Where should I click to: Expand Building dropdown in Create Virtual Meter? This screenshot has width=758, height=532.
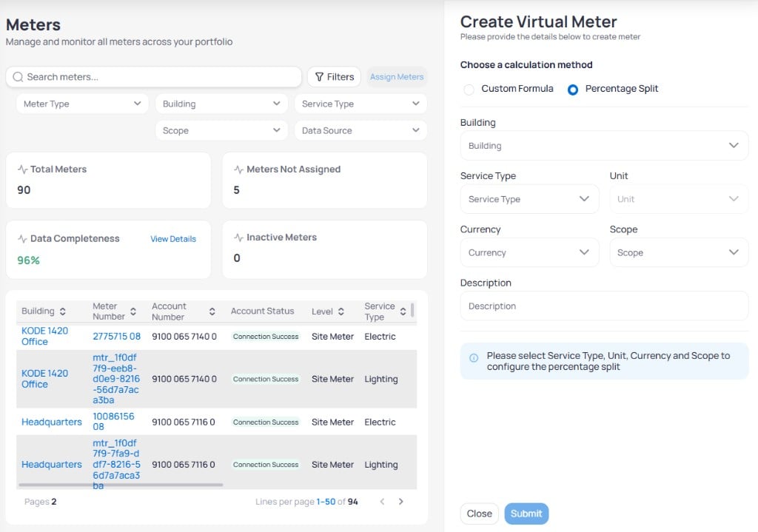(604, 146)
